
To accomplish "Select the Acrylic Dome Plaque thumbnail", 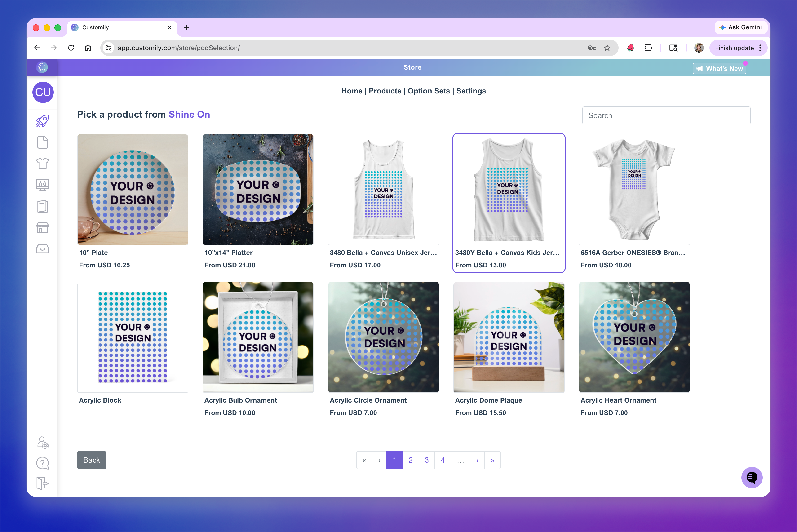I will (509, 337).
